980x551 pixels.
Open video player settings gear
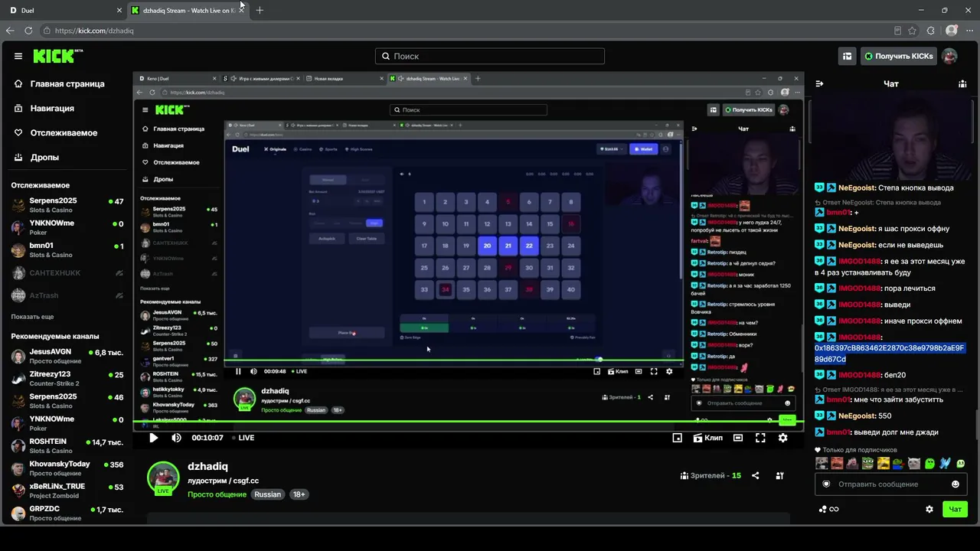(782, 438)
